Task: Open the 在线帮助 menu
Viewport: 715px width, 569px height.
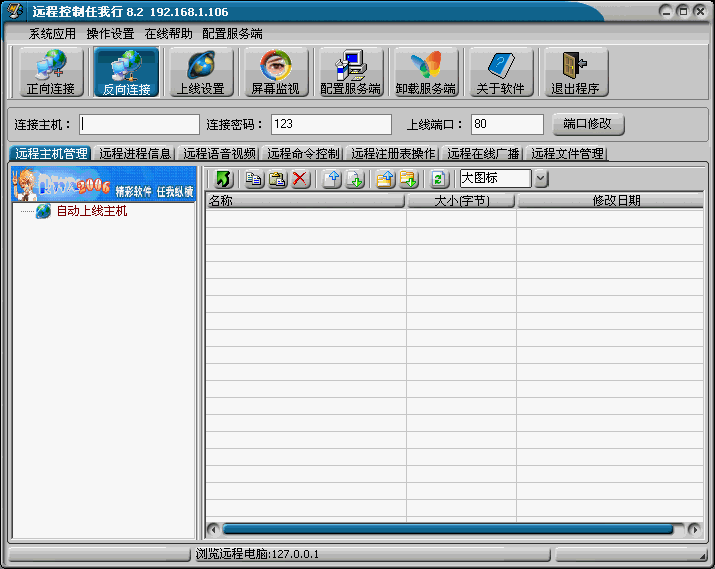Action: coord(168,33)
